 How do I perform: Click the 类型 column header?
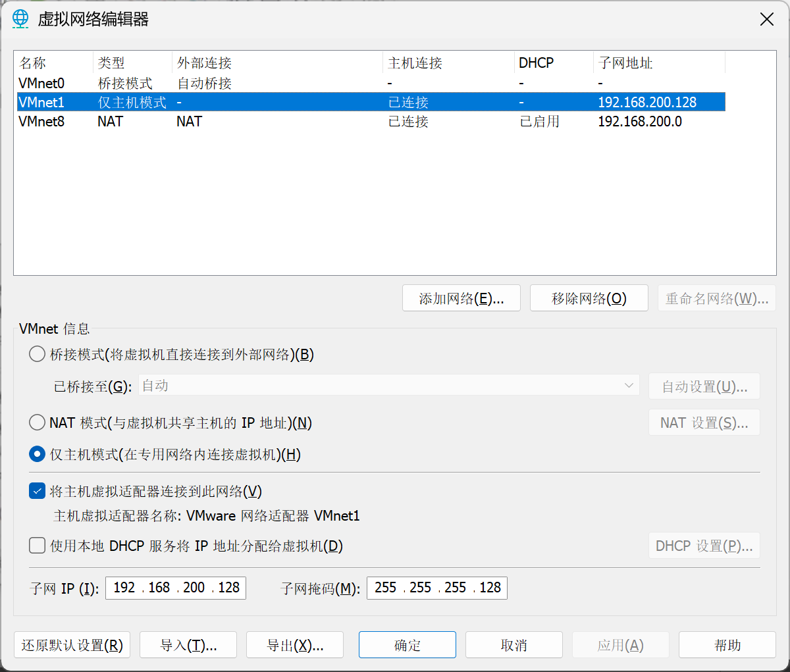(x=132, y=63)
